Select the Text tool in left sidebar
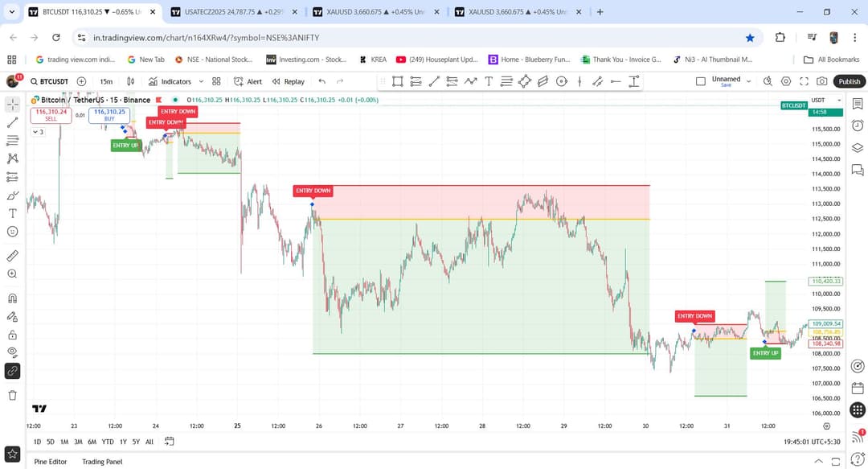This screenshot has height=469, width=868. tap(12, 213)
